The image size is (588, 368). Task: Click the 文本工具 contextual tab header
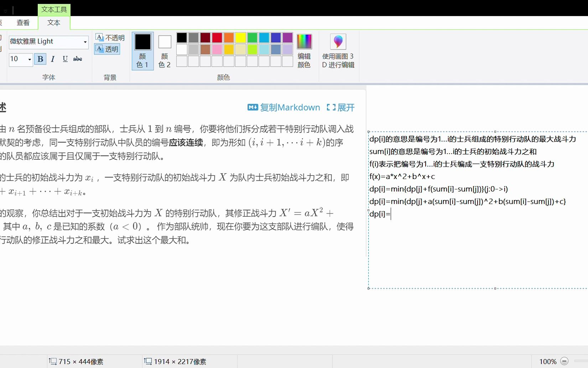(x=54, y=10)
